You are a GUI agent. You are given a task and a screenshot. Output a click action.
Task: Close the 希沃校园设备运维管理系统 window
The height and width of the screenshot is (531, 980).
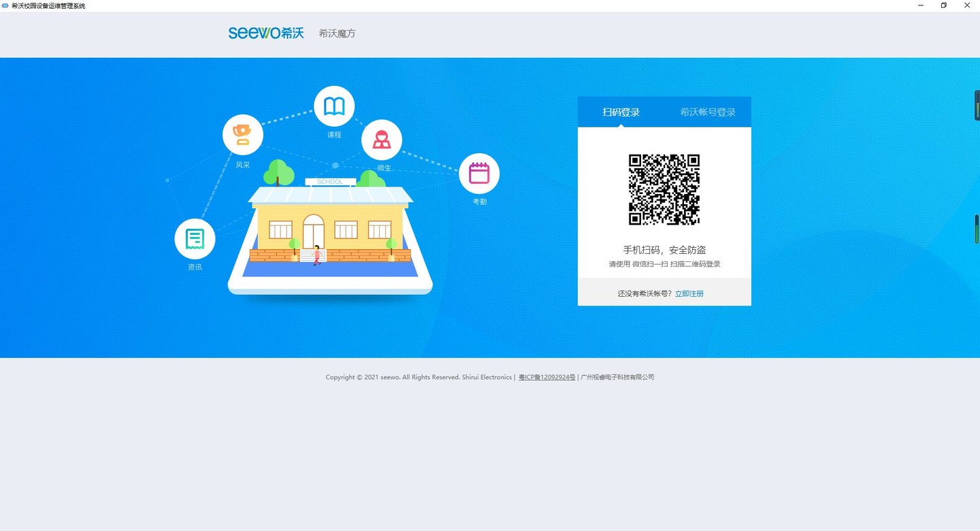(x=967, y=5)
